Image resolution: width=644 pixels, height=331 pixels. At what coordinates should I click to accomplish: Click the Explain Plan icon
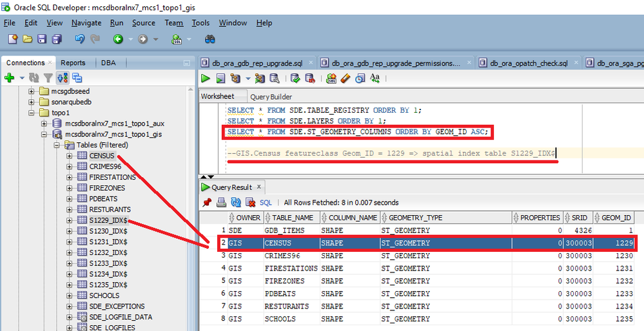[235, 78]
